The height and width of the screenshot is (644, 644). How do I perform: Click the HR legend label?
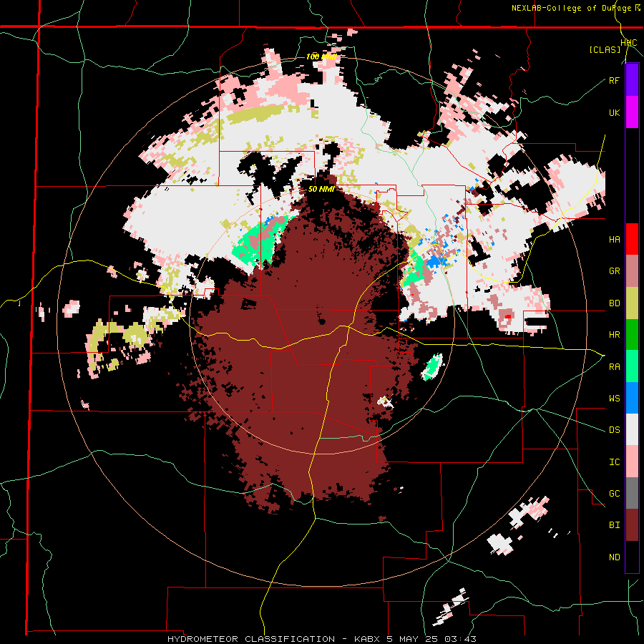(614, 335)
